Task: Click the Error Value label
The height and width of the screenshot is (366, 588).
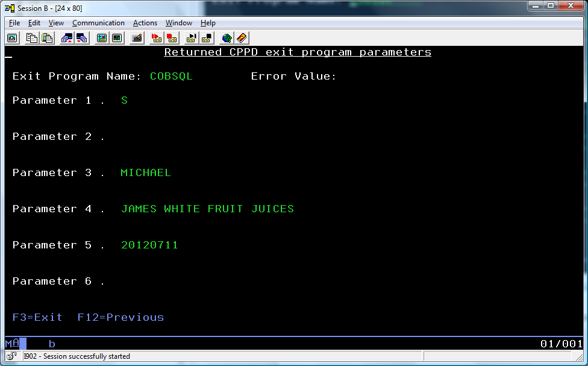Action: tap(293, 76)
